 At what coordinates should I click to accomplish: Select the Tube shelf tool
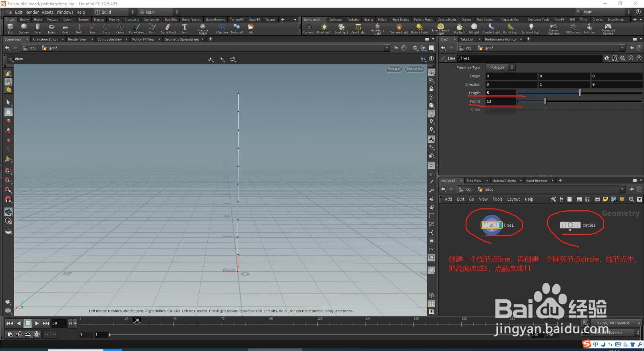coord(37,29)
